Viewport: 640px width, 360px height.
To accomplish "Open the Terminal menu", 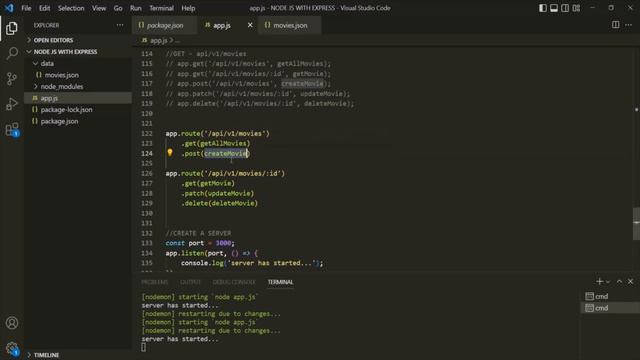I will click(161, 8).
